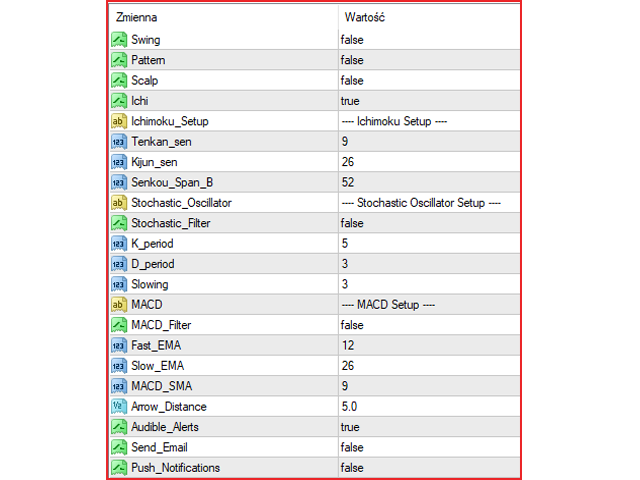Select the Send_Email value false

point(352,447)
